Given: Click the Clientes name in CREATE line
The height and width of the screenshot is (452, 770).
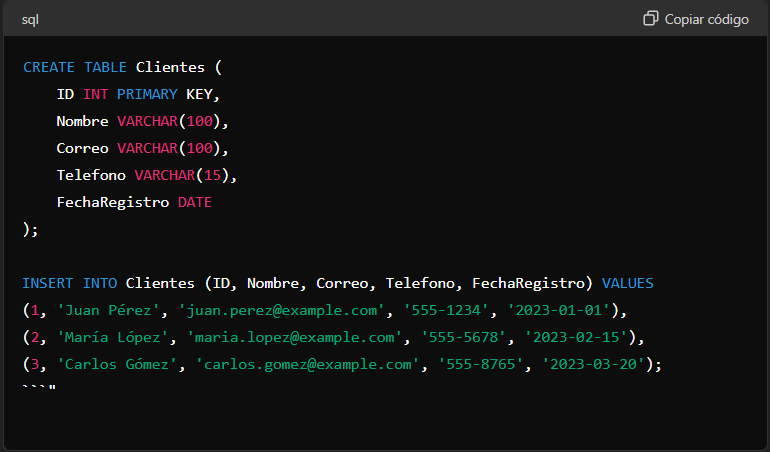Looking at the screenshot, I should pyautogui.click(x=170, y=67).
